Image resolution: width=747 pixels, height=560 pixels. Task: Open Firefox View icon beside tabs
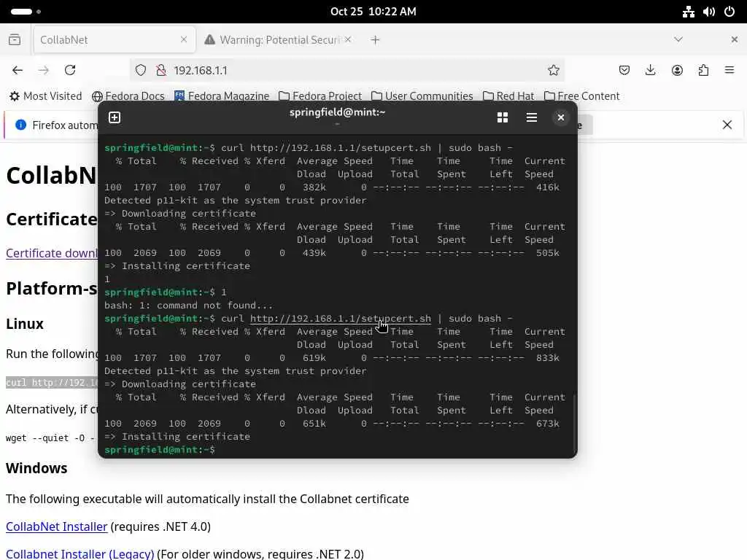point(15,39)
